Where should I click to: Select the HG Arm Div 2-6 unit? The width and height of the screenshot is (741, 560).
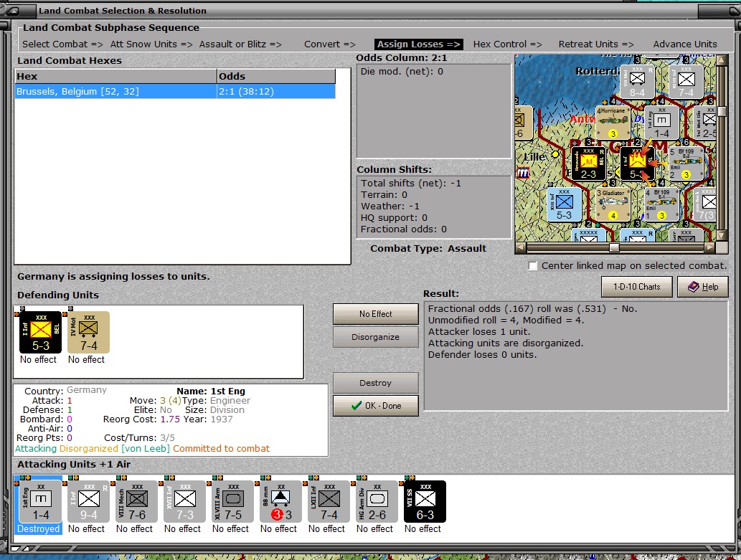point(377,501)
